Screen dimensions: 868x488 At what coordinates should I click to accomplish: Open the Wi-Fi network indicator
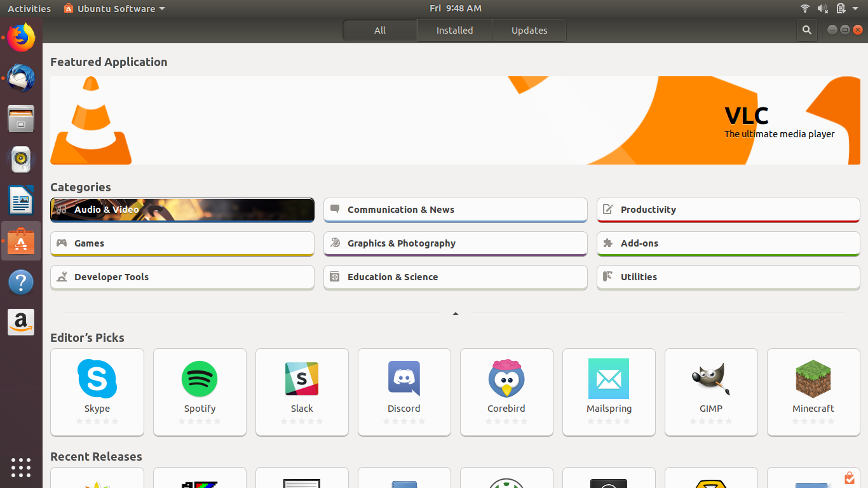805,8
